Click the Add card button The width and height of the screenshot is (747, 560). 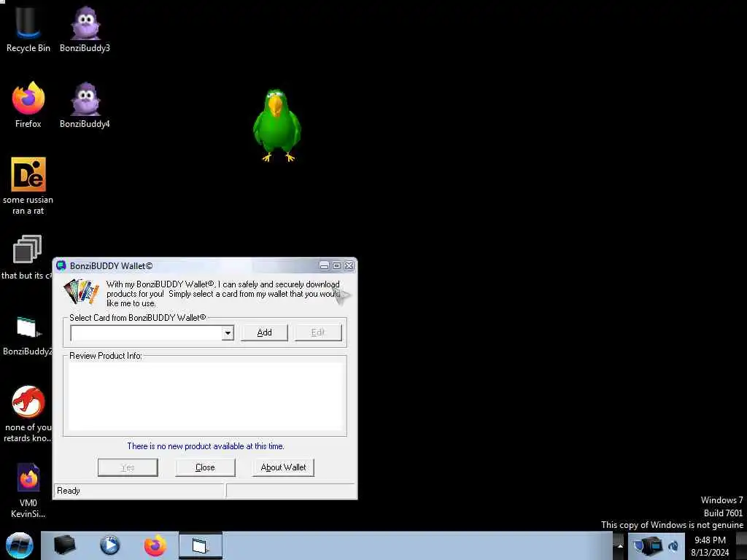[264, 332]
